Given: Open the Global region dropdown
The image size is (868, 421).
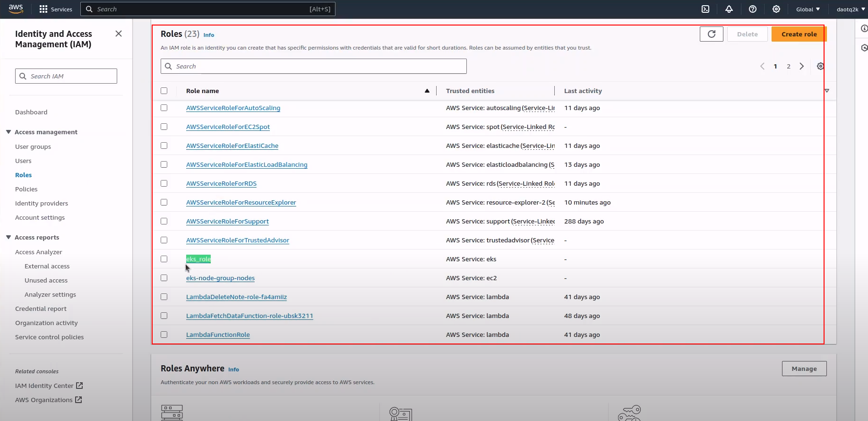Looking at the screenshot, I should [808, 9].
